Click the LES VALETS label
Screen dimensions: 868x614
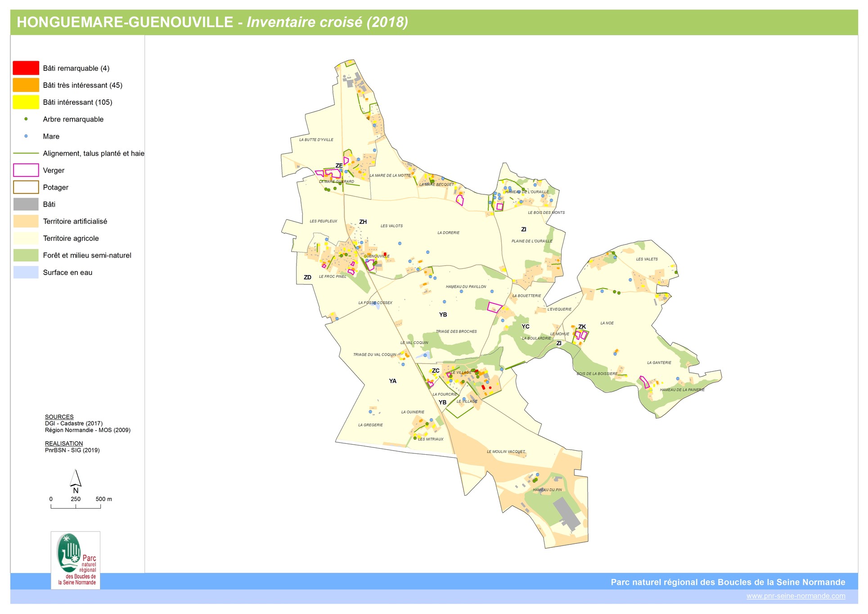(x=647, y=259)
